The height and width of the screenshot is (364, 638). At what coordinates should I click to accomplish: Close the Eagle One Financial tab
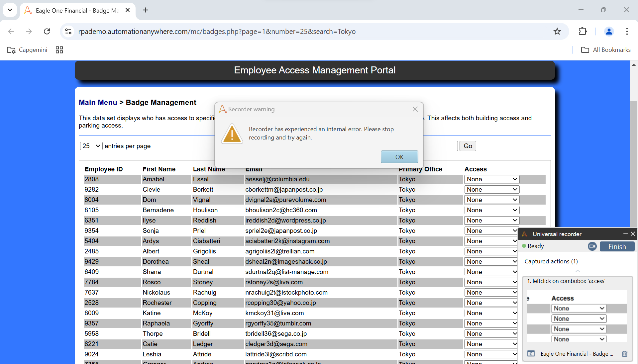(x=128, y=10)
